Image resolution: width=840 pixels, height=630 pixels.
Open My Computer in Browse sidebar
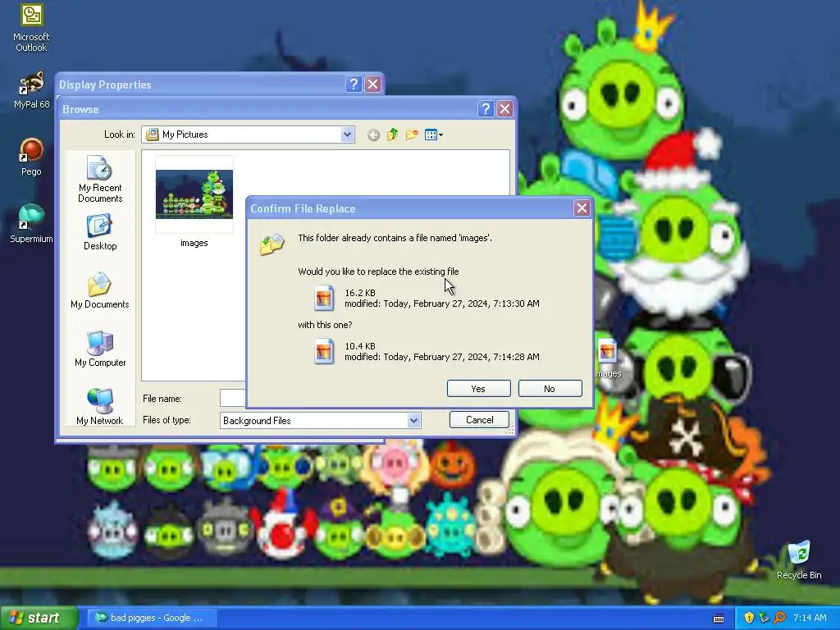click(99, 349)
